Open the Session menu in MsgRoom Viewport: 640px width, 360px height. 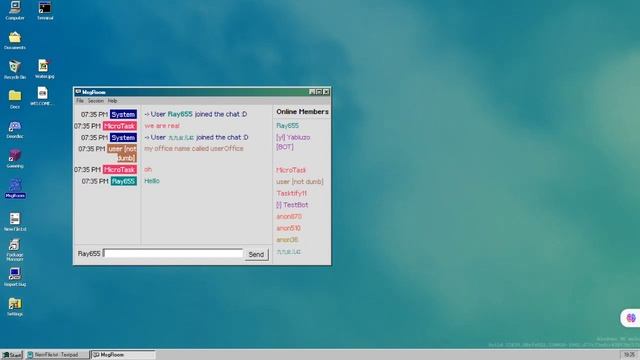(x=96, y=100)
